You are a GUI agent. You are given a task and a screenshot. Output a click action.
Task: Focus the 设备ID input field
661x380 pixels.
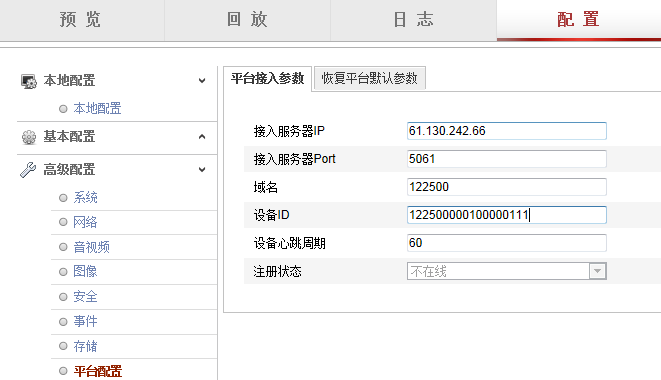coord(507,215)
